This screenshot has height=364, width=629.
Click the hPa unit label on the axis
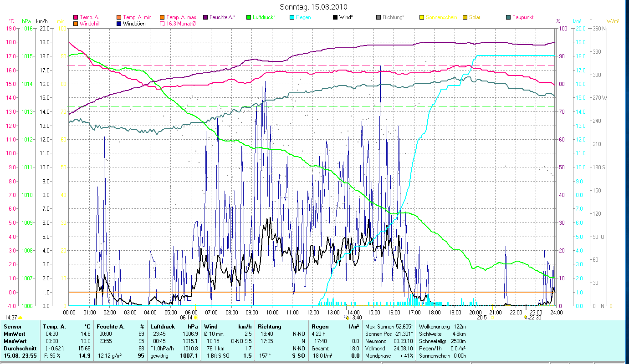[26, 21]
